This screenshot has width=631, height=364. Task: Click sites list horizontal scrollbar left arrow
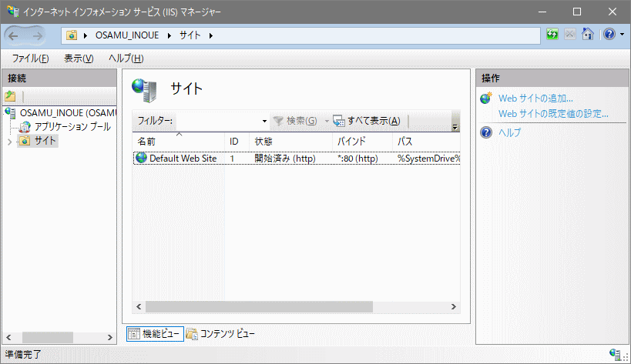(139, 307)
